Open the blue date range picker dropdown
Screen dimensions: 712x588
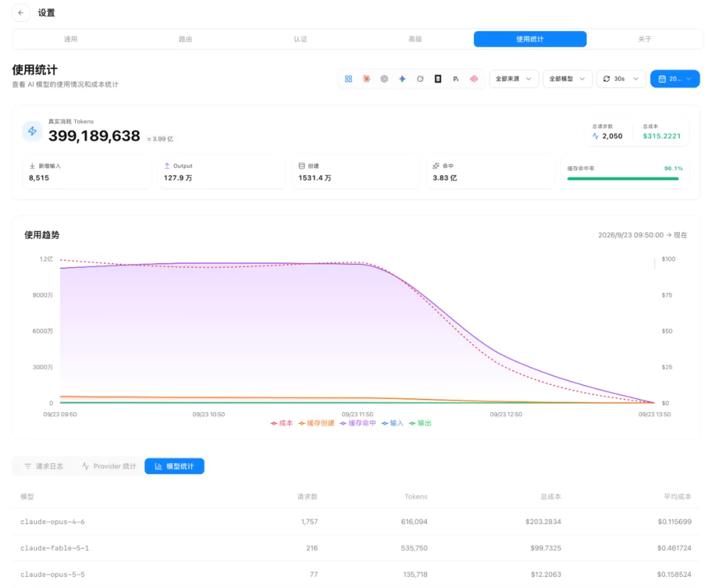point(675,79)
